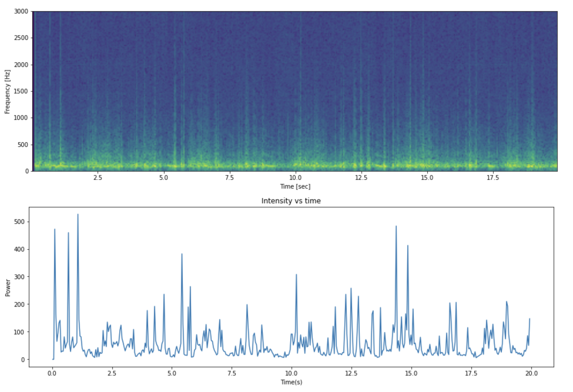
Task: Click the 'Frequency [Hz]' y-axis label
Action: [7, 92]
